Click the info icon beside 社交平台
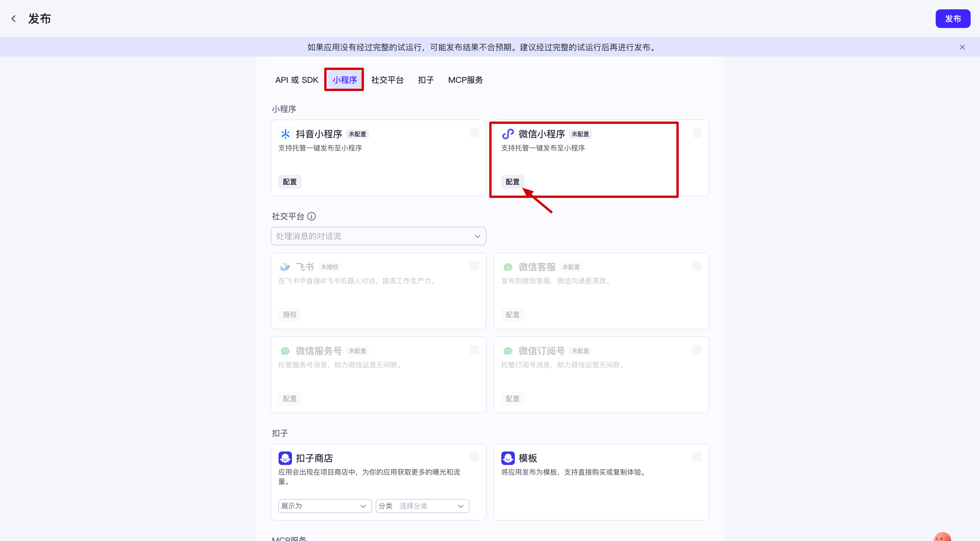This screenshot has height=541, width=980. (311, 216)
